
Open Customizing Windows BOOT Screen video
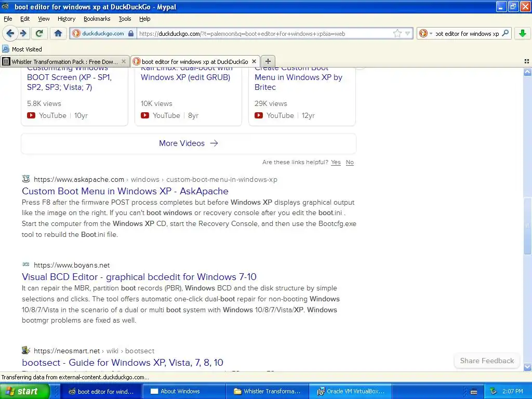click(x=69, y=77)
